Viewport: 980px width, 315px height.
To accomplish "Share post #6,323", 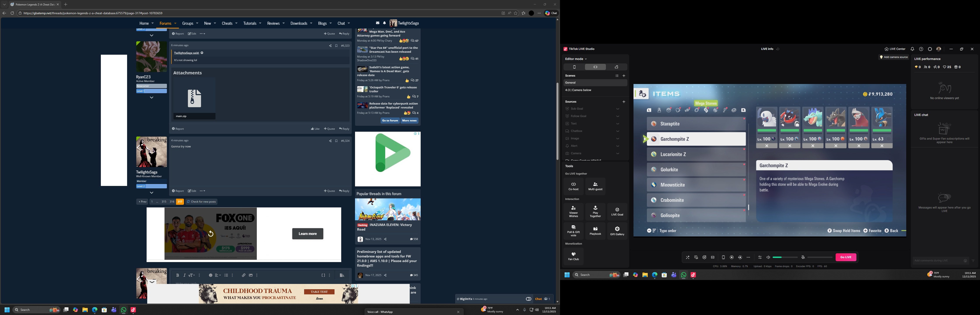I will pos(330,46).
